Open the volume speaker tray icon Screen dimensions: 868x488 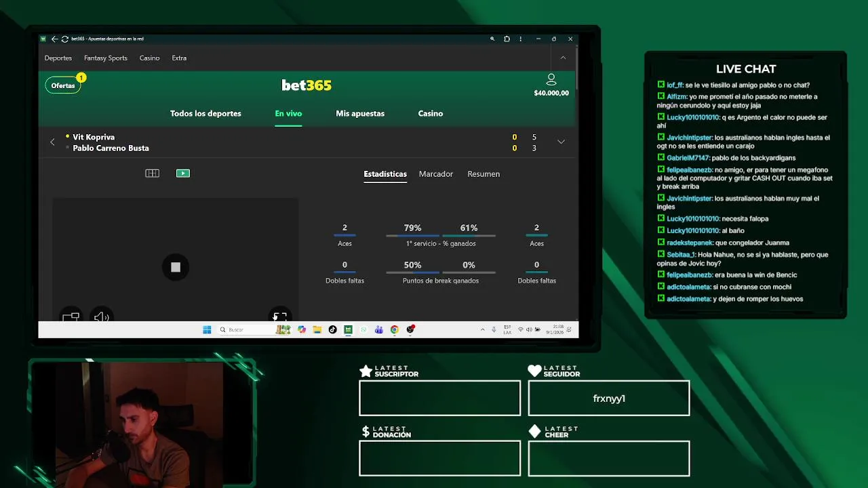(529, 329)
